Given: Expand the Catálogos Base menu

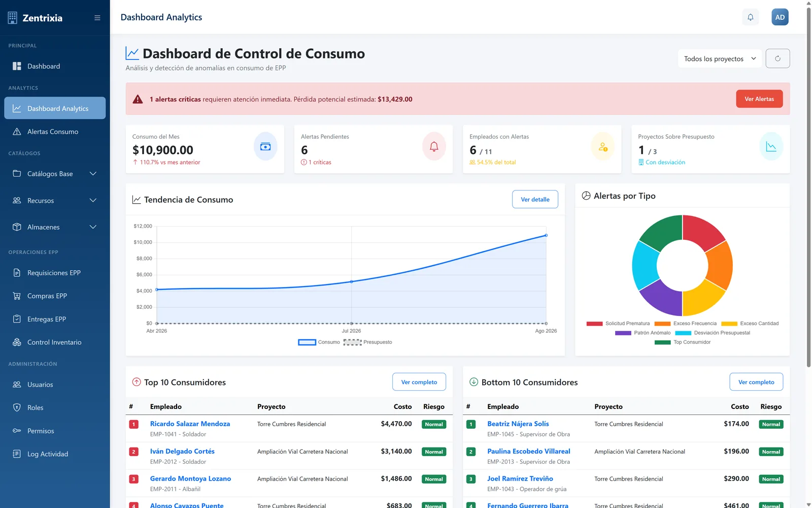Looking at the screenshot, I should coord(55,174).
